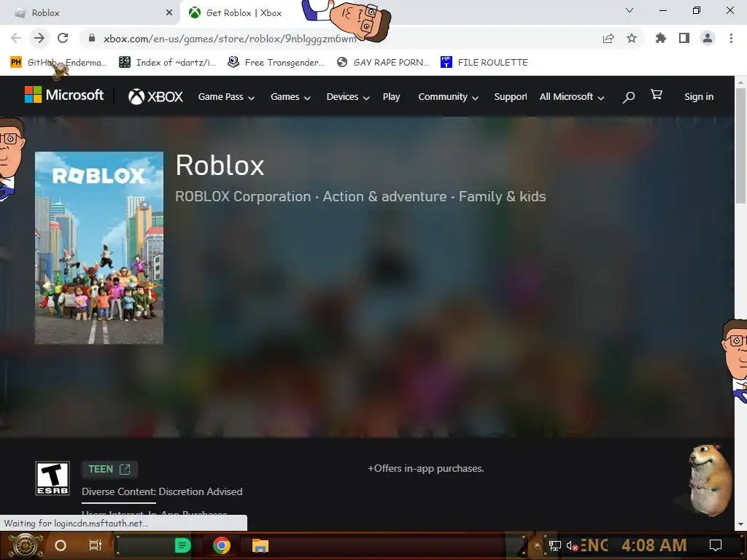
Task: Click the browser back arrow
Action: [x=16, y=38]
